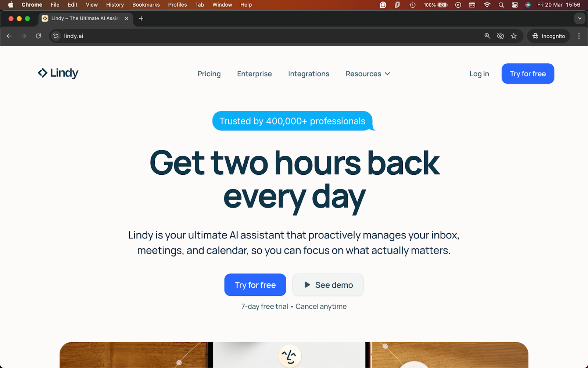588x368 pixels.
Task: Open a new tab with plus icon
Action: tap(141, 18)
